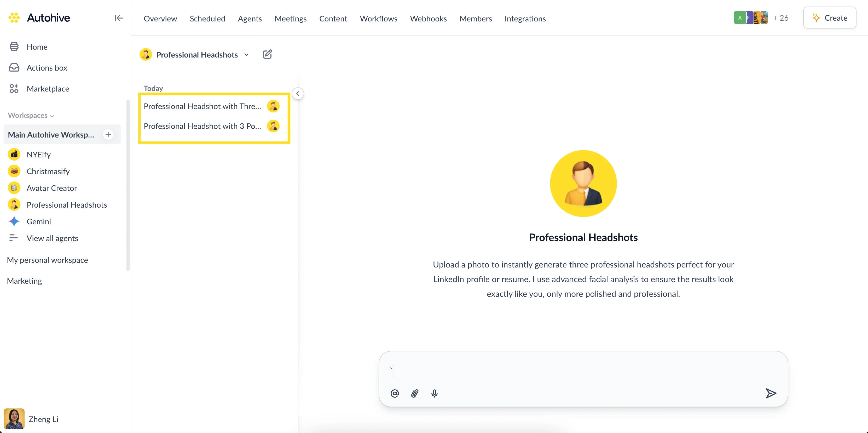The height and width of the screenshot is (433, 868).
Task: Expand the Professional Headshots agent dropdown
Action: pos(246,55)
